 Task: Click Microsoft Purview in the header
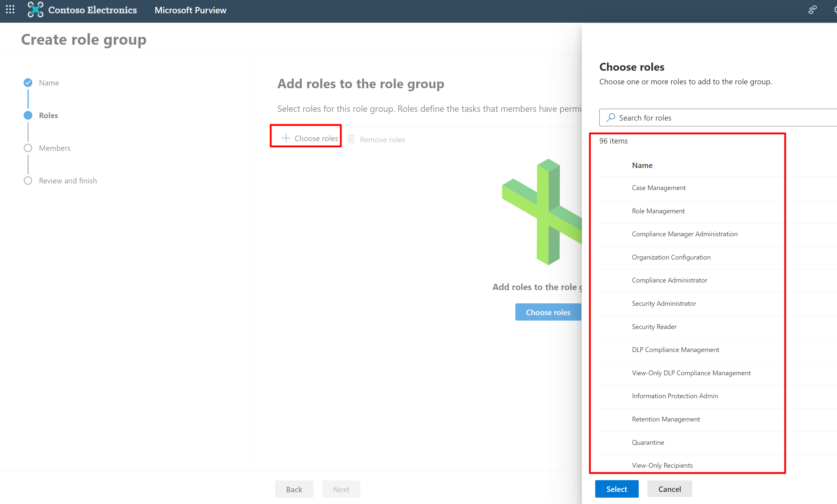point(190,10)
